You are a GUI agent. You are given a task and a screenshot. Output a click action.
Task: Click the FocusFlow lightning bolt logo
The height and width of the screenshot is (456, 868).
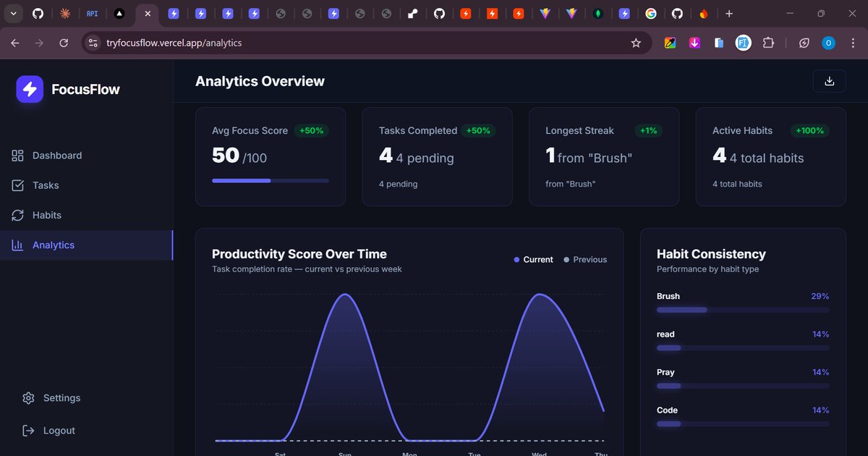(30, 88)
